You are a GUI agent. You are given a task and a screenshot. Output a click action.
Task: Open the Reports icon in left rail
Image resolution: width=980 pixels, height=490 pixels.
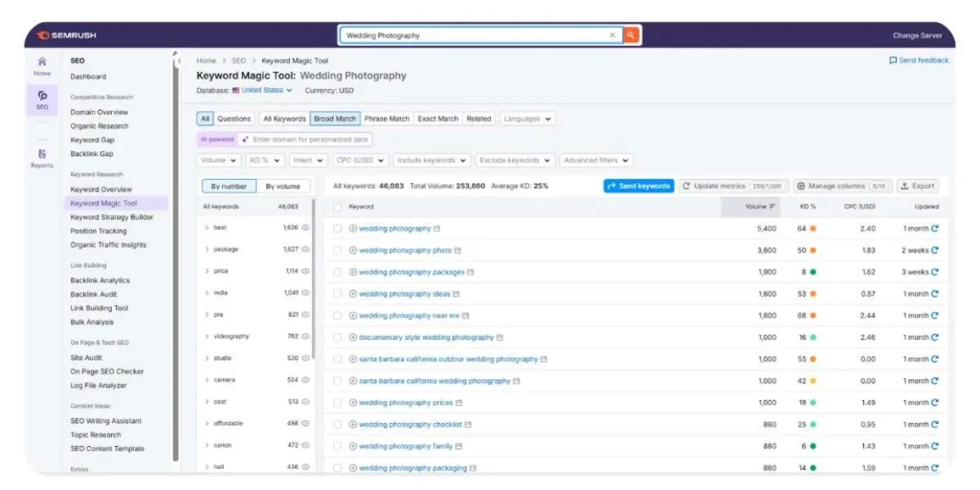(42, 158)
